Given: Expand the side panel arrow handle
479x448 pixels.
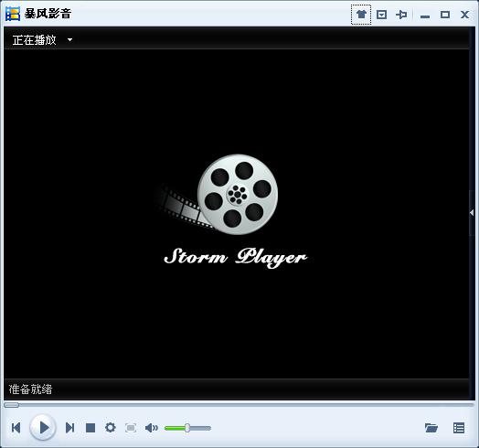Looking at the screenshot, I should [x=472, y=213].
